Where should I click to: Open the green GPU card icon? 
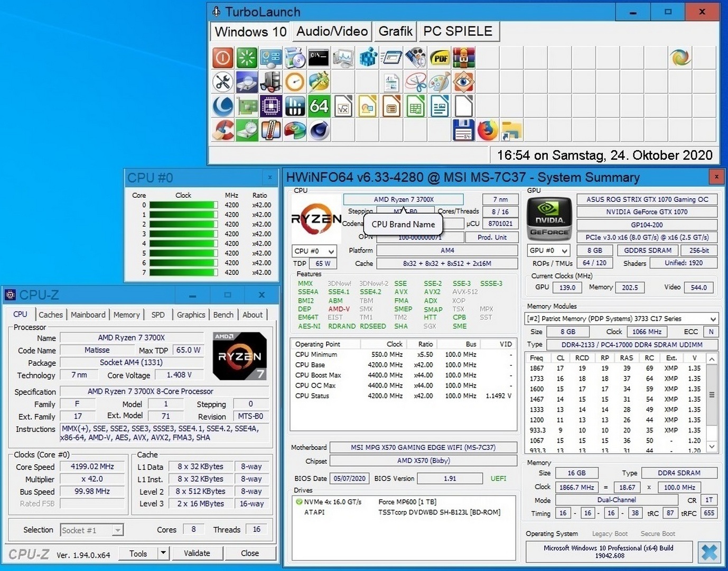pos(247,106)
